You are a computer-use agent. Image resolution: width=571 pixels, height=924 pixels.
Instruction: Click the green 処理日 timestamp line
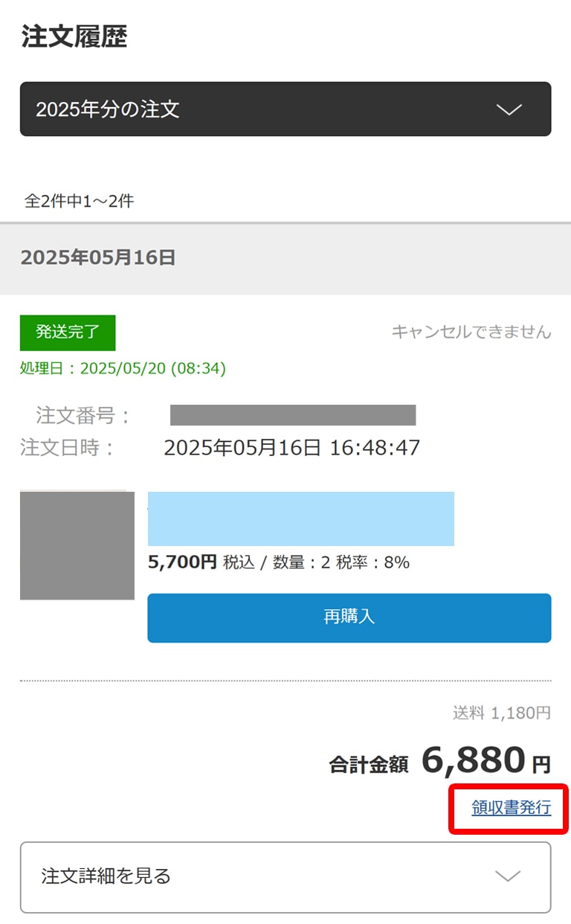point(123,368)
